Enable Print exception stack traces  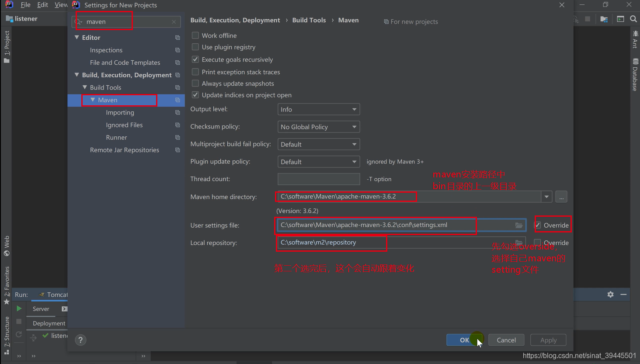(x=195, y=72)
